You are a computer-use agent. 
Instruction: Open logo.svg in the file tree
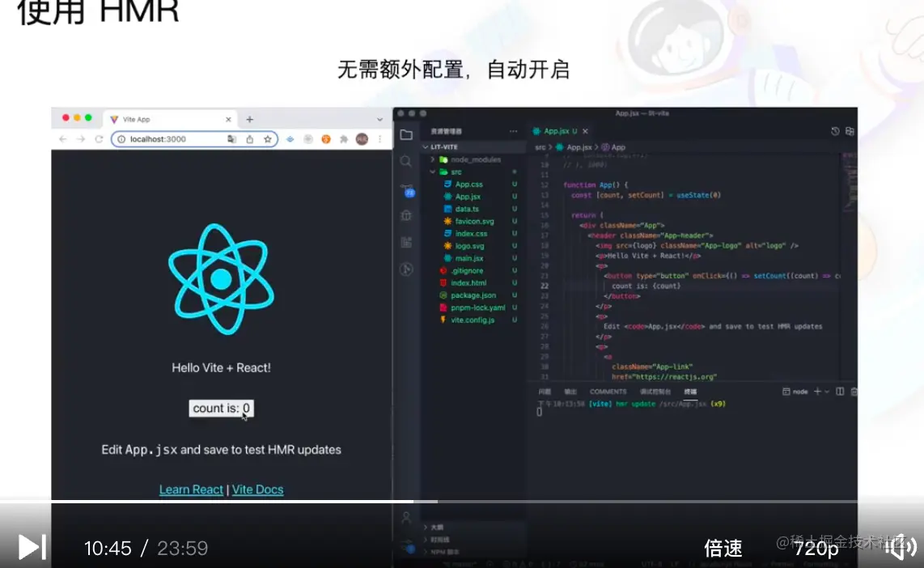(x=469, y=246)
